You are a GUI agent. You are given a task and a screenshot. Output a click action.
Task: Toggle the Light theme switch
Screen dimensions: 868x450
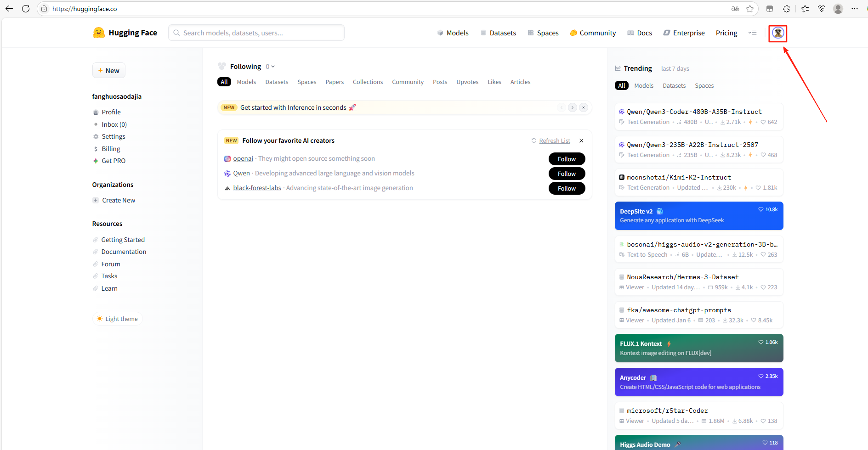point(118,319)
